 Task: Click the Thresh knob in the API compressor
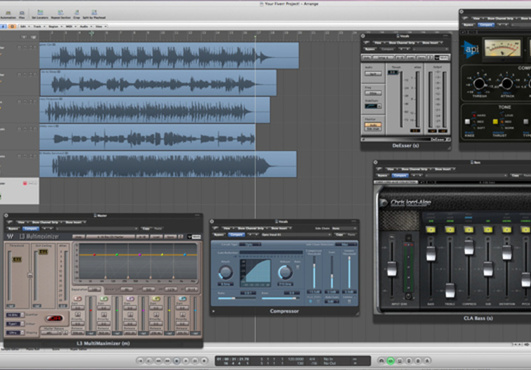[479, 83]
